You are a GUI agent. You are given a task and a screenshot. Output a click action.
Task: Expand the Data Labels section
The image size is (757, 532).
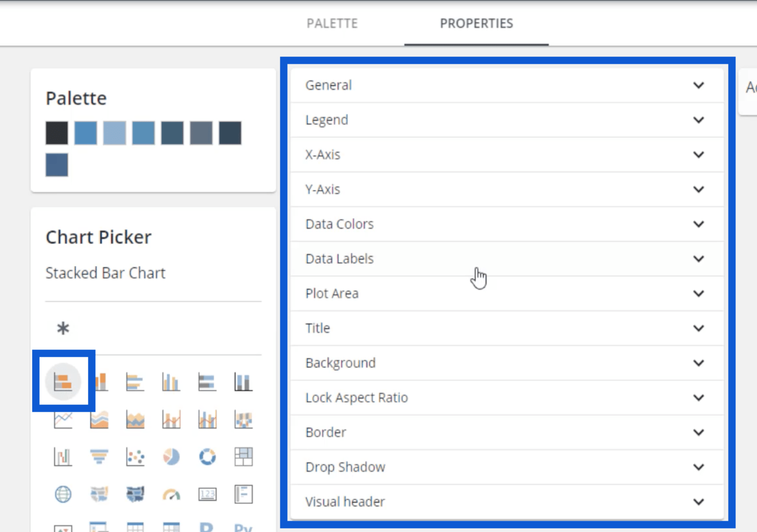click(507, 259)
